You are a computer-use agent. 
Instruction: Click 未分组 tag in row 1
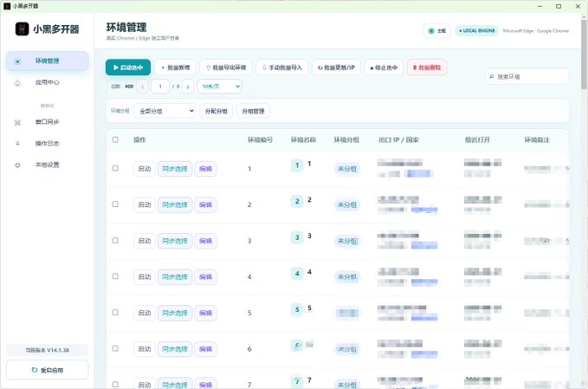tap(347, 169)
